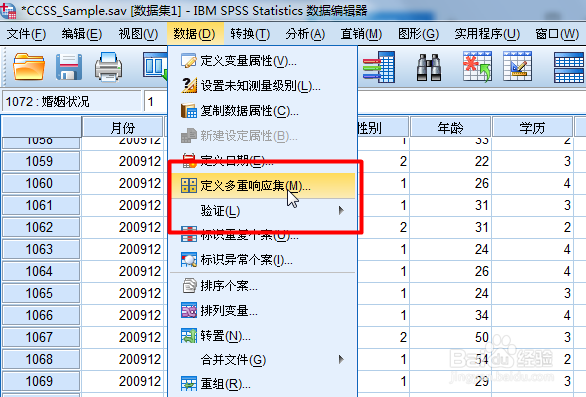Click the Print toolbar icon
Screen dimensions: 586x397
tap(108, 67)
